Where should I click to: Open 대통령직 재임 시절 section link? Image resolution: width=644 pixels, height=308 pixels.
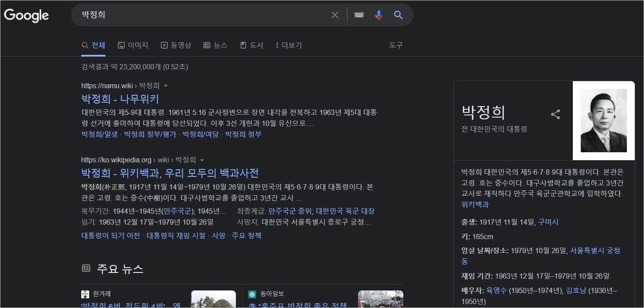pyautogui.click(x=176, y=236)
